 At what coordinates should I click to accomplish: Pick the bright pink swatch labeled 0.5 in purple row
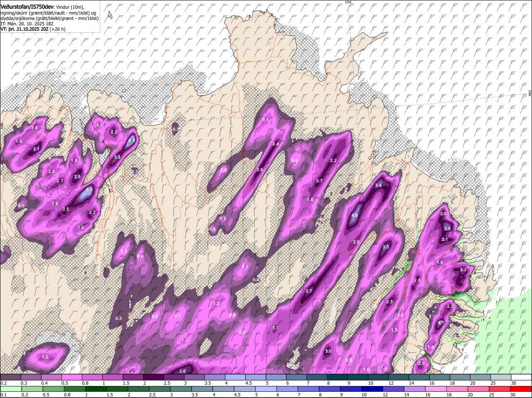[x=71, y=377]
